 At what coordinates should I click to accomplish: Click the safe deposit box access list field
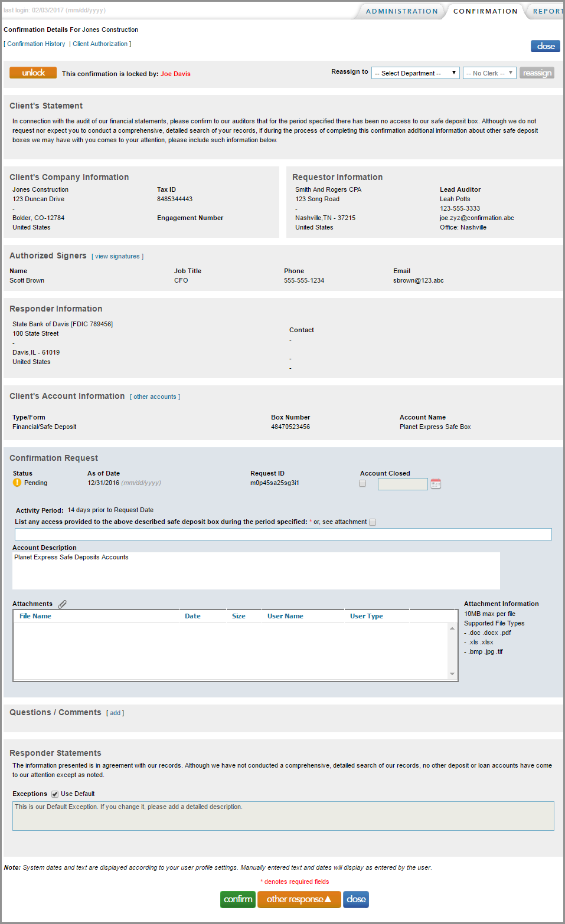pyautogui.click(x=283, y=534)
